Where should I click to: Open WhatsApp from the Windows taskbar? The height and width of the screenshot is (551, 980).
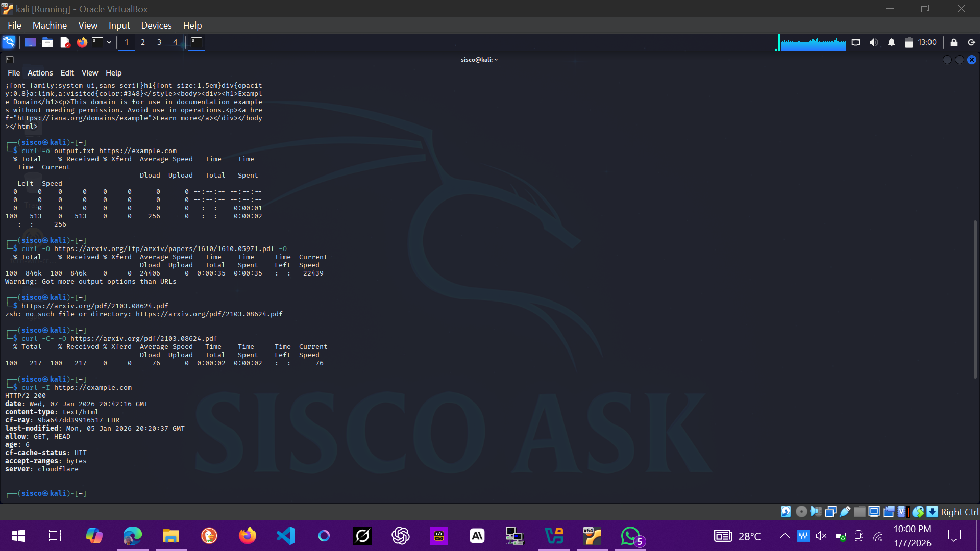631,536
